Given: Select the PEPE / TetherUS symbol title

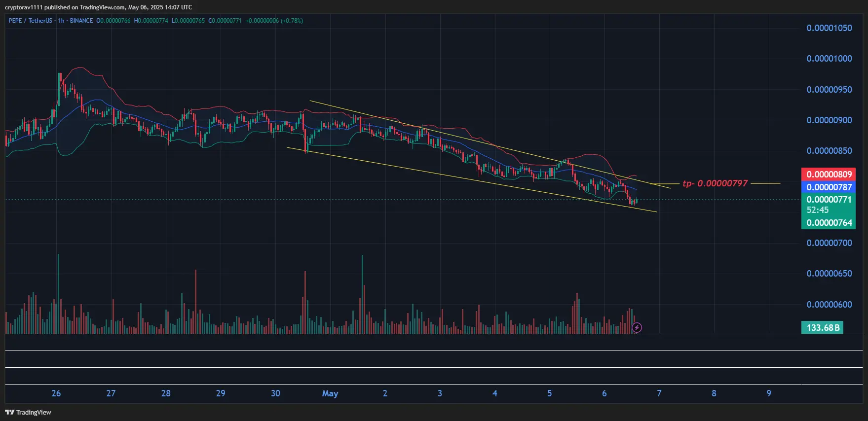Looking at the screenshot, I should pyautogui.click(x=30, y=21).
